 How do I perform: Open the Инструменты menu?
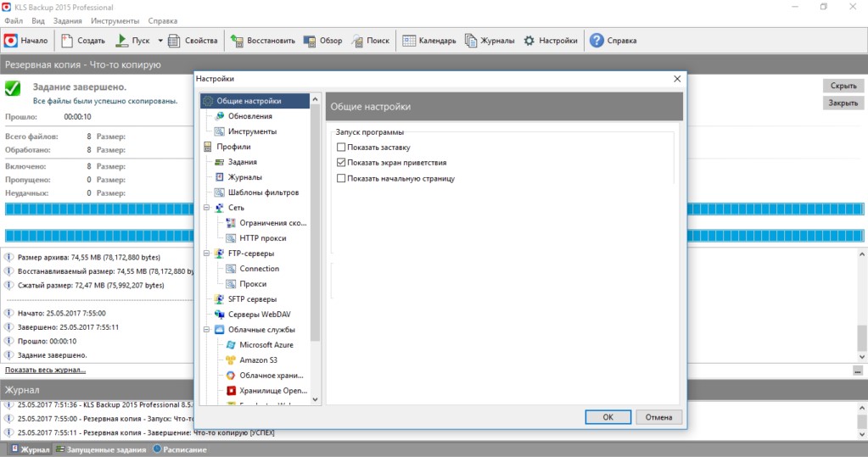click(x=115, y=21)
